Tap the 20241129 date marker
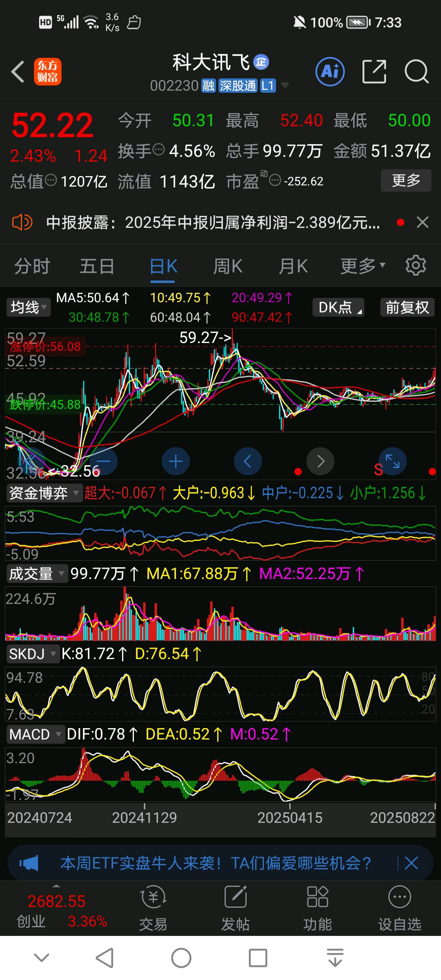This screenshot has height=980, width=441. pos(145,818)
